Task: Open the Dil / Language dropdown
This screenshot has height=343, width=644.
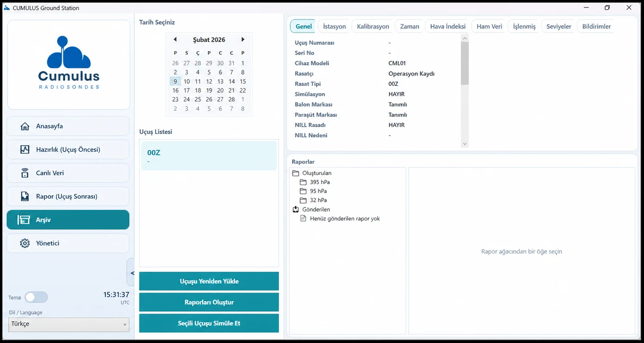Action: click(x=69, y=324)
